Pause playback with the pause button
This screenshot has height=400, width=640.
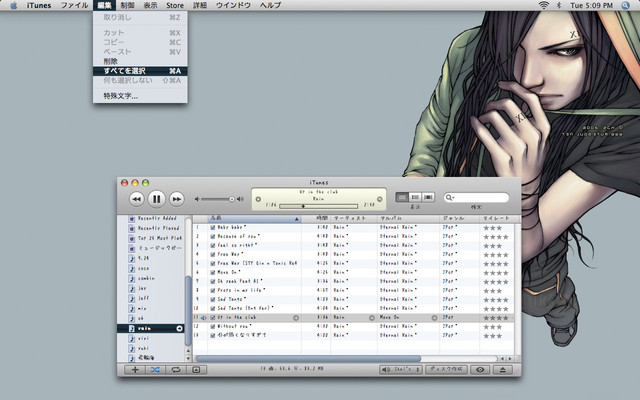156,199
